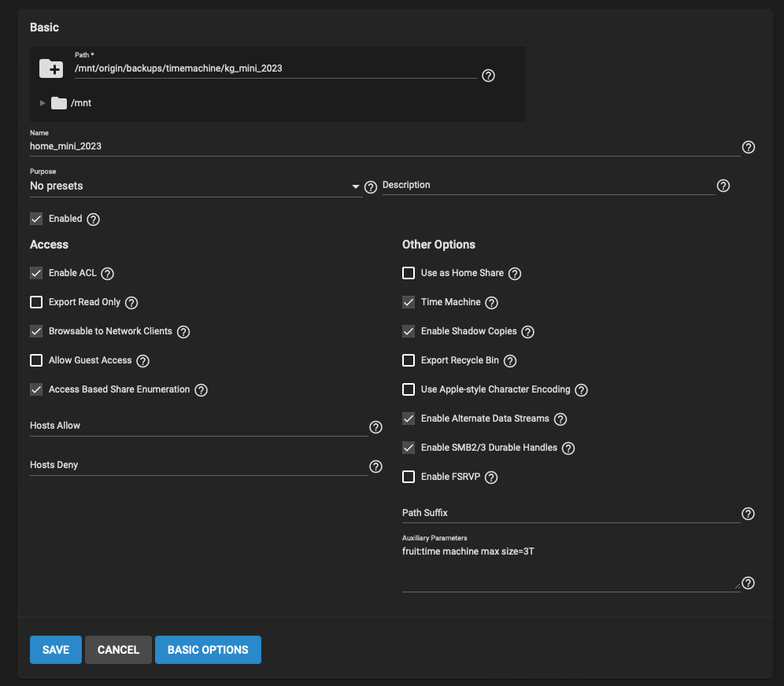Uncheck the Enabled checkbox
784x686 pixels.
36,219
